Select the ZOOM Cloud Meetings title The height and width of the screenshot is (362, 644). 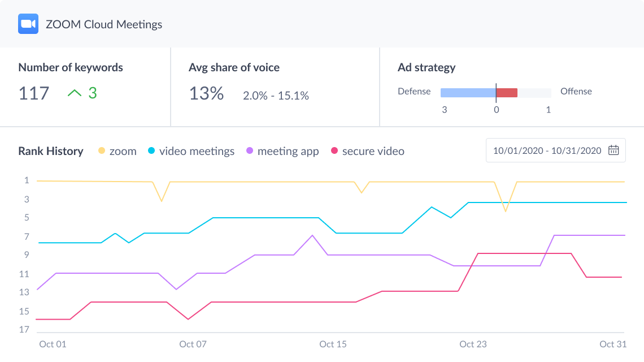click(104, 24)
